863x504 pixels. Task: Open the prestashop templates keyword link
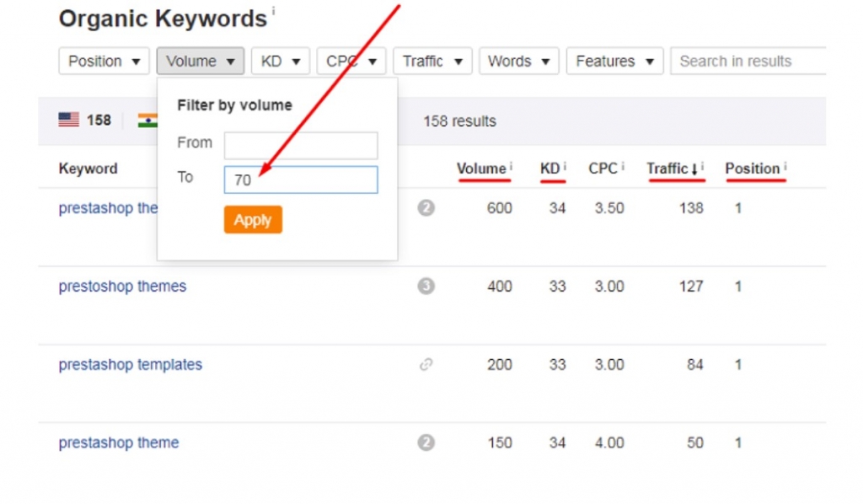pos(130,364)
